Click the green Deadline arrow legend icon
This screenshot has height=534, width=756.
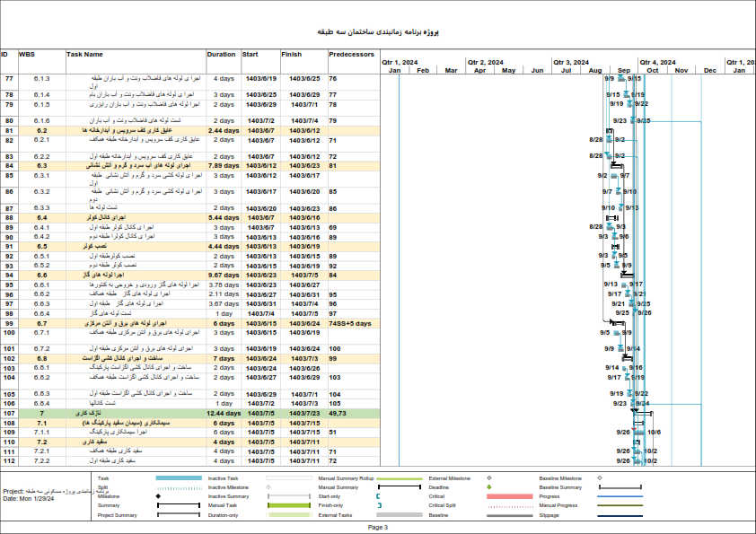pyautogui.click(x=488, y=487)
